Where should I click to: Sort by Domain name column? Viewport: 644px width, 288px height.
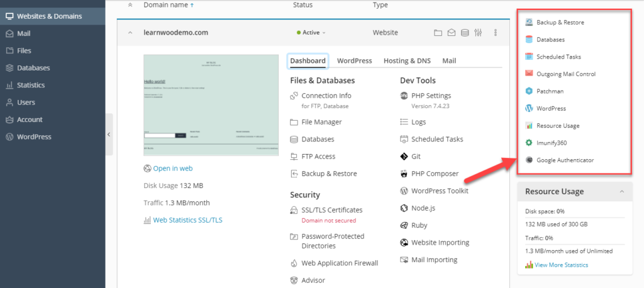(x=169, y=5)
